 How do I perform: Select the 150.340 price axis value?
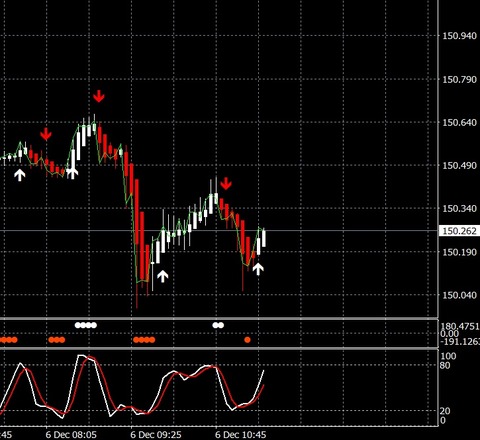459,209
